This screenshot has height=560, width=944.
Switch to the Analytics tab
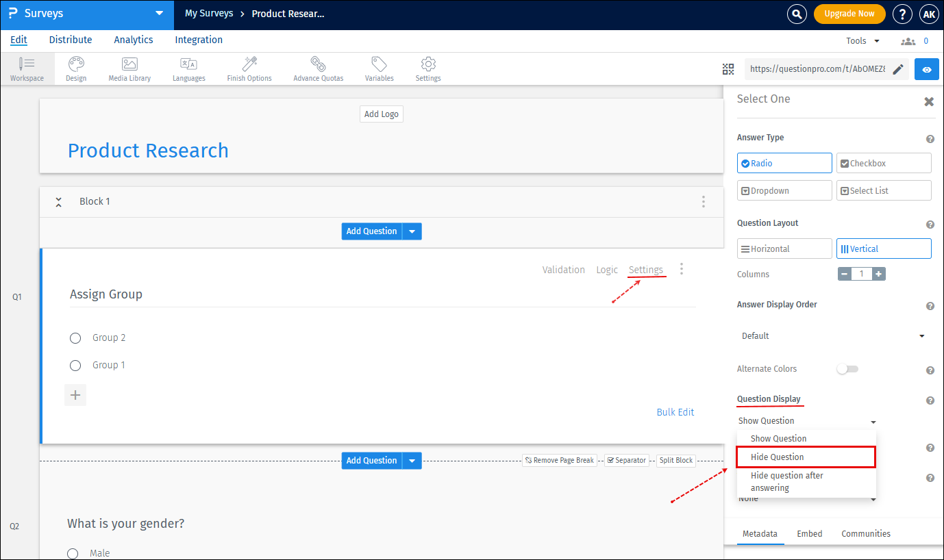coord(133,40)
